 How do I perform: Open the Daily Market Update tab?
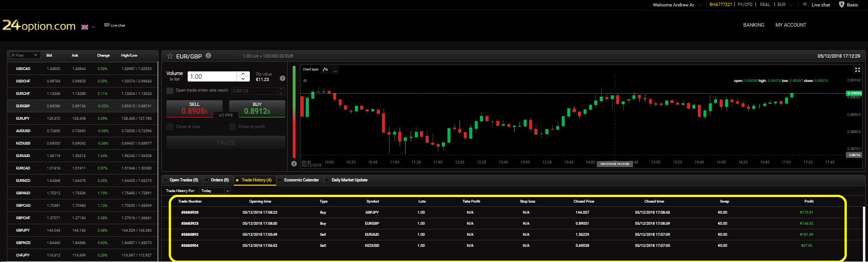[x=349, y=180]
